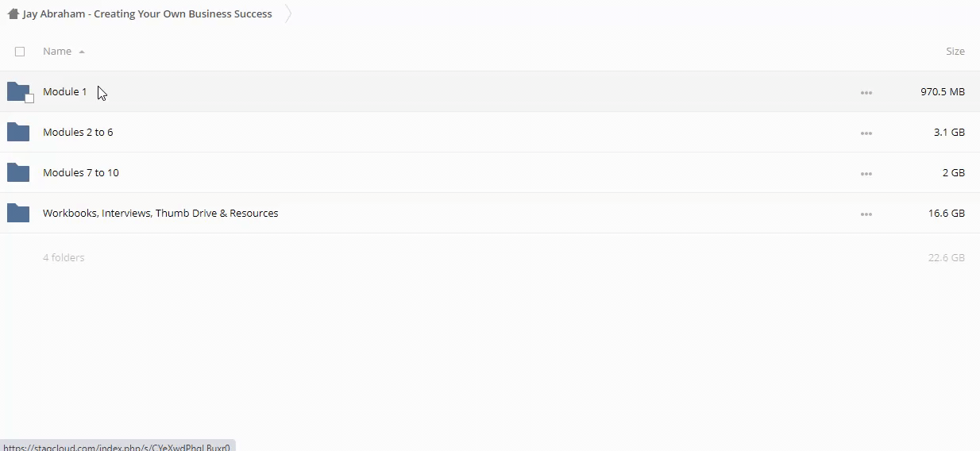Open more actions for Workbooks, Interviews folder
Image resolution: width=980 pixels, height=451 pixels.
pyautogui.click(x=866, y=214)
